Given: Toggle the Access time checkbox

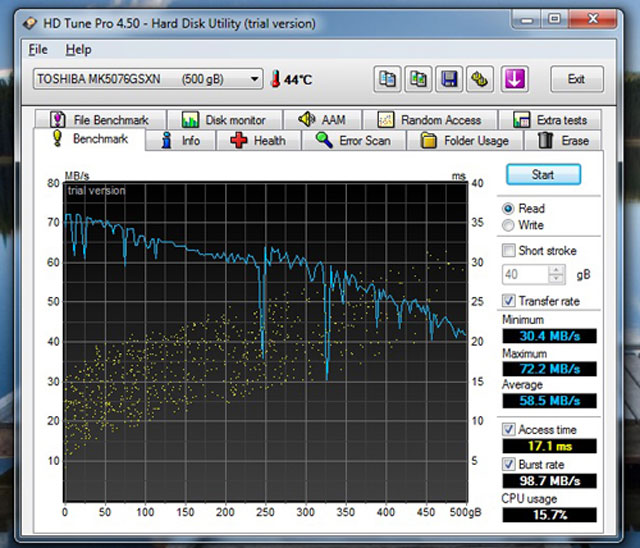Looking at the screenshot, I should coord(510,429).
